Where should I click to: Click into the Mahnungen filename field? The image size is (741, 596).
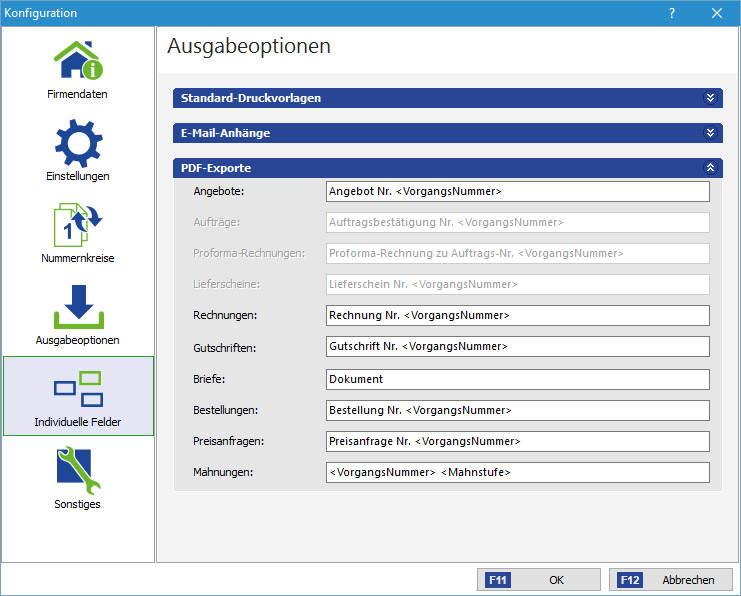[x=517, y=472]
